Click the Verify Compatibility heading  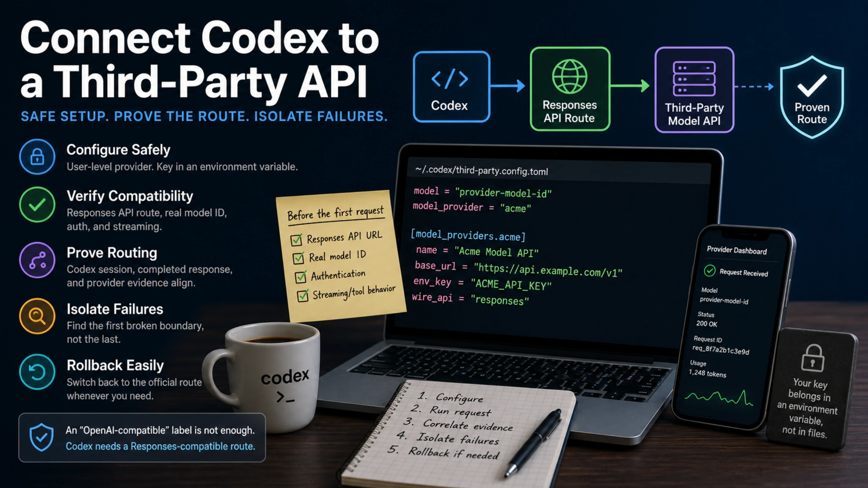130,196
